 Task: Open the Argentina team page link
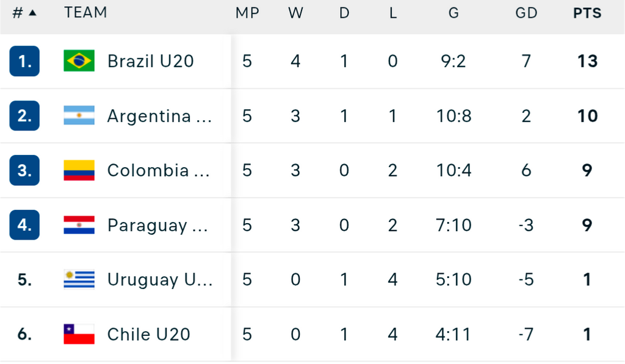[x=159, y=116]
